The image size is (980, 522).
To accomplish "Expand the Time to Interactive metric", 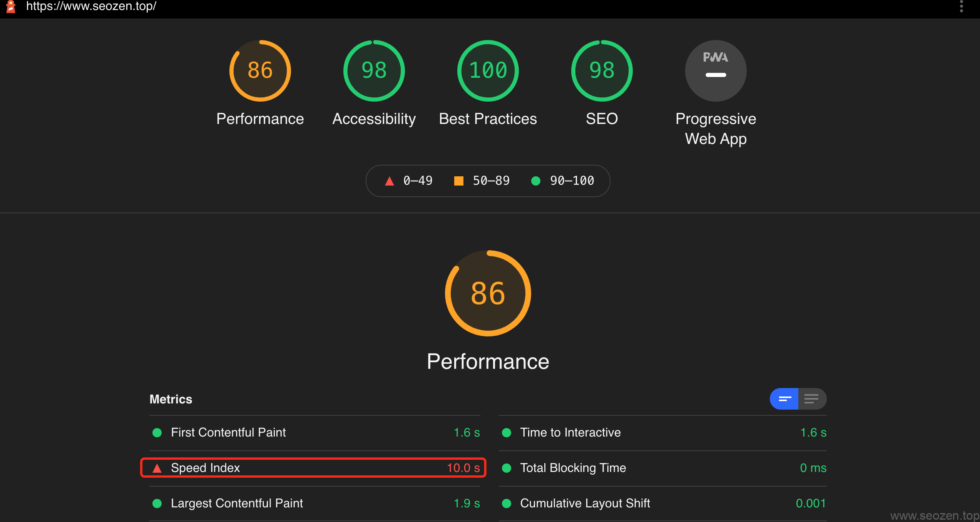I will (x=570, y=432).
